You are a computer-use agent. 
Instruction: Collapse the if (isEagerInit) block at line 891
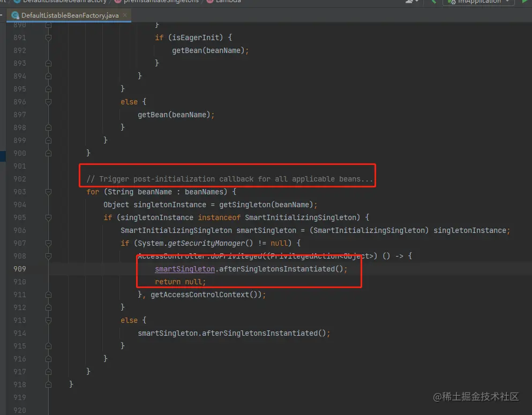click(x=49, y=37)
